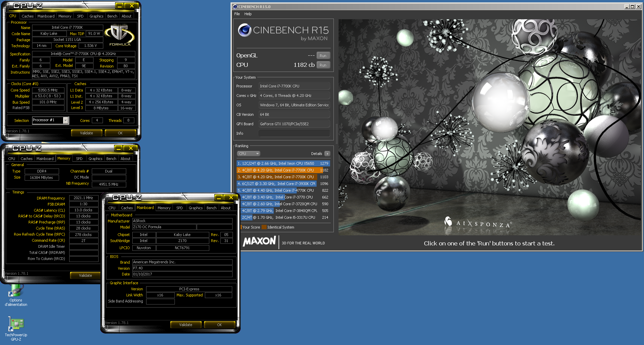Select ranking row i7-7700K with score 1103

point(283,177)
